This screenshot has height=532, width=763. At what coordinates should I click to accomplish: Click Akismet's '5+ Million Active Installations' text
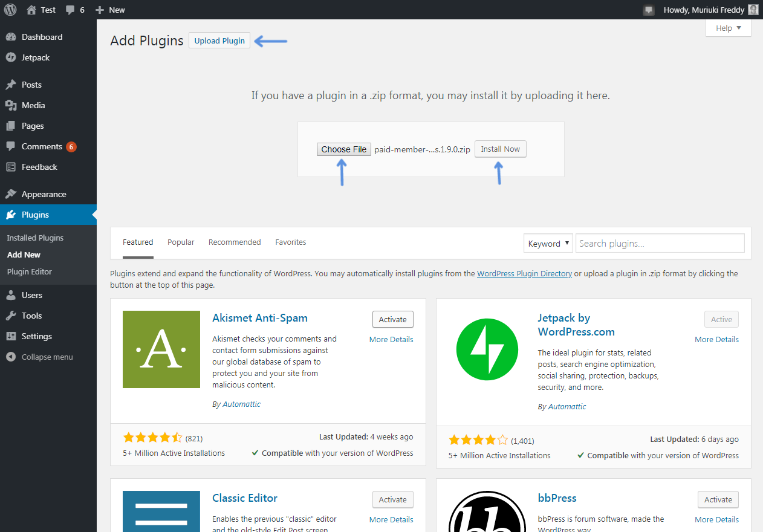(174, 453)
